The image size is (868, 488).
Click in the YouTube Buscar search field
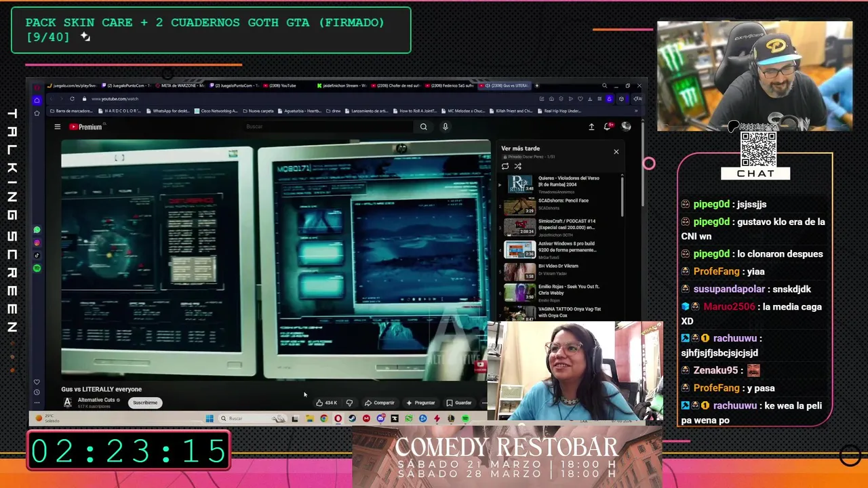pos(329,127)
